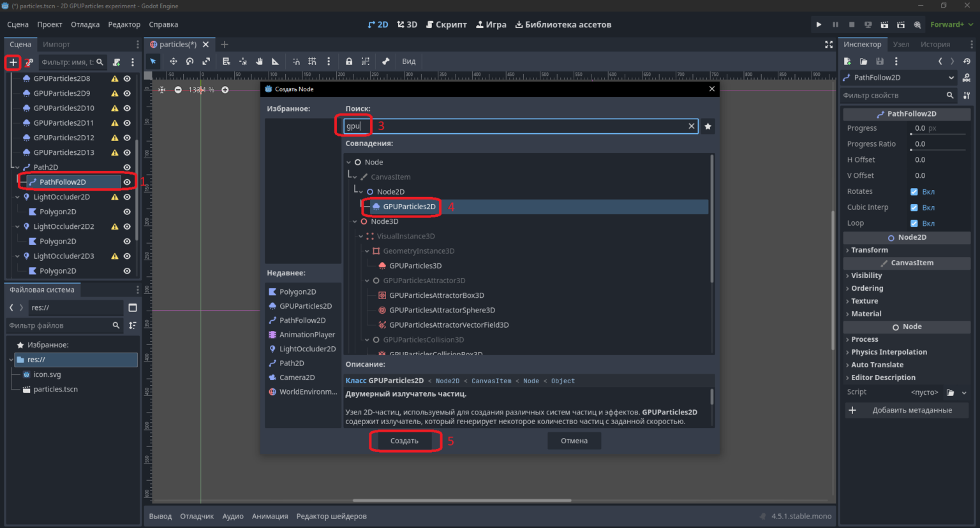
Task: Run the project with the play button
Action: [819, 25]
